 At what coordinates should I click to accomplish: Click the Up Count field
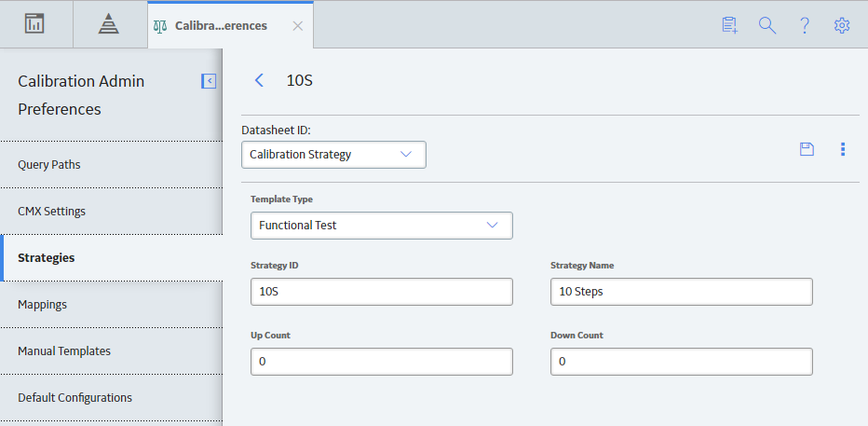[382, 362]
